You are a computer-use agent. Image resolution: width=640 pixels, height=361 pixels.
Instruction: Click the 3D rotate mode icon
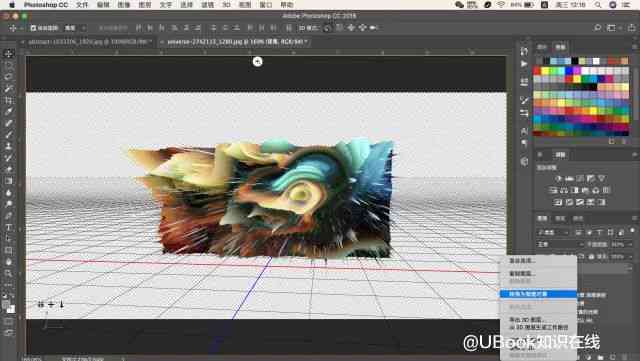pos(328,28)
